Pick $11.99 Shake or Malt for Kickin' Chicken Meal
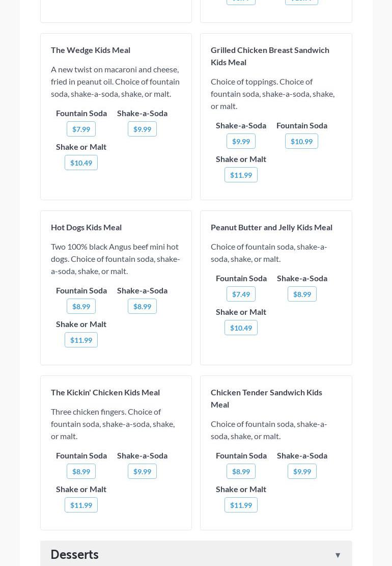392x566 pixels. click(81, 505)
